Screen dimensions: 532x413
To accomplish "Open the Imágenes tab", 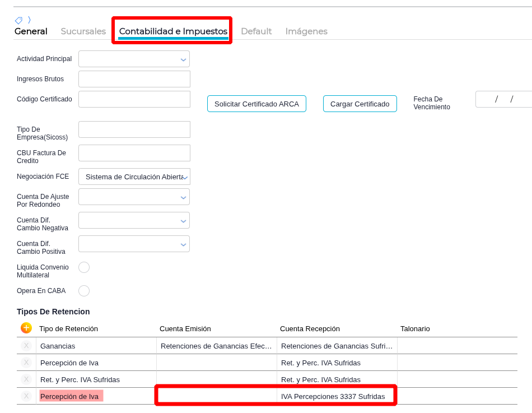I will (306, 31).
